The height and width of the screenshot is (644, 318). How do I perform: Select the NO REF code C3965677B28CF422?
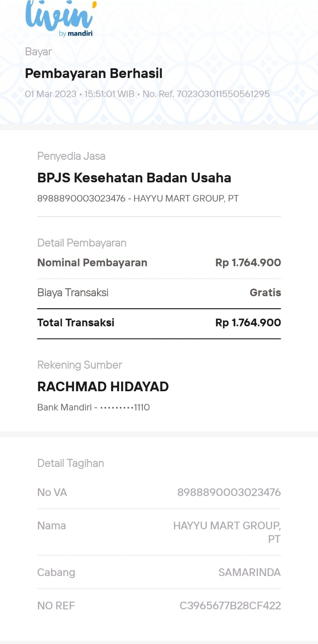[230, 606]
